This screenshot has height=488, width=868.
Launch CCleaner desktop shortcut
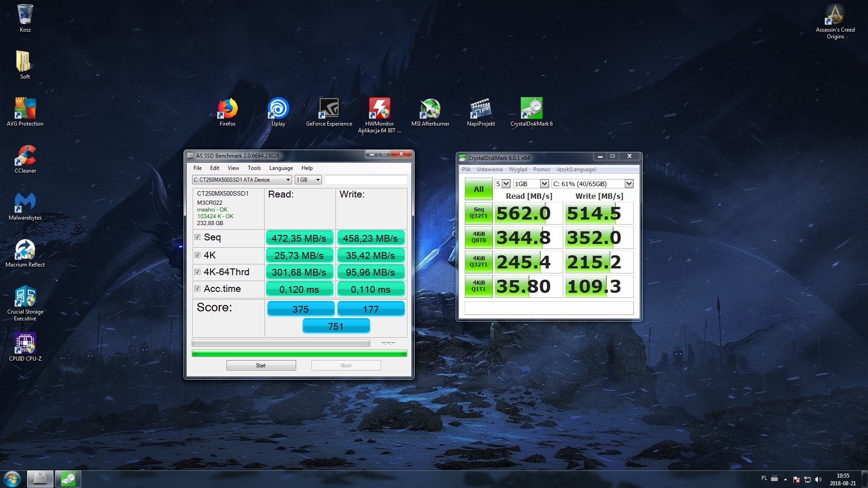25,159
